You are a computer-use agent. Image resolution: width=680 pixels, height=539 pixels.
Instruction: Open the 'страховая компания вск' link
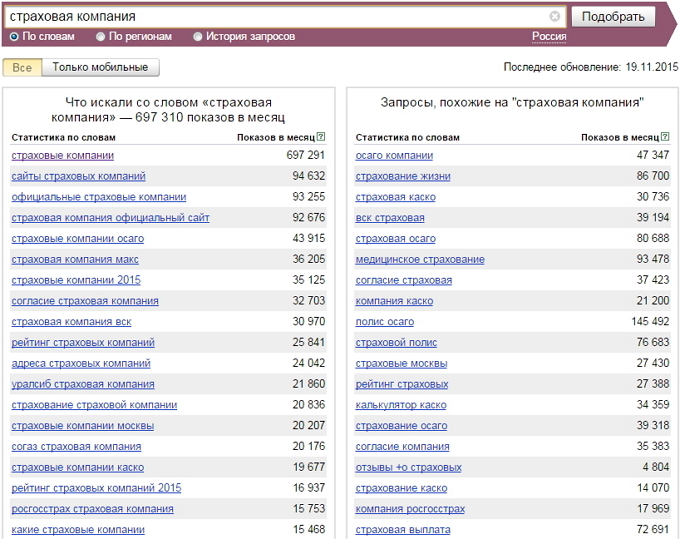(x=72, y=322)
